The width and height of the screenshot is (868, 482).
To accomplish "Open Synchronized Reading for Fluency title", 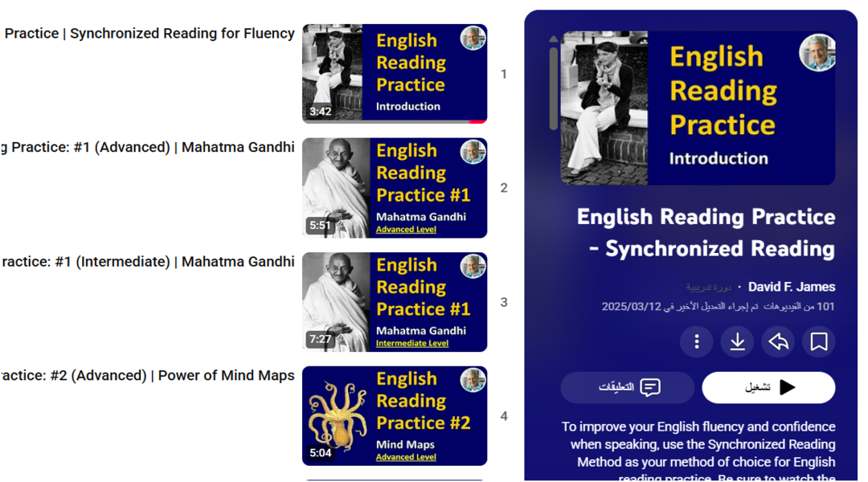I will [149, 33].
